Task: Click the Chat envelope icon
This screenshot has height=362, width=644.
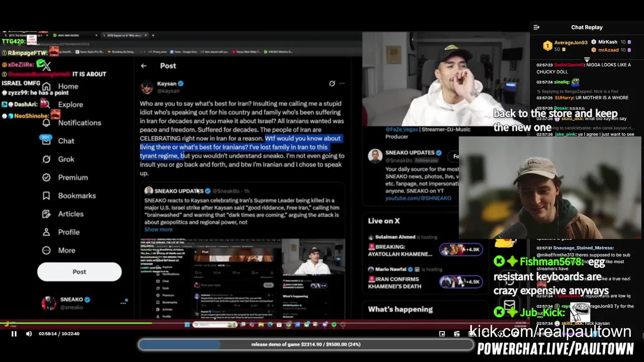Action: tap(46, 141)
